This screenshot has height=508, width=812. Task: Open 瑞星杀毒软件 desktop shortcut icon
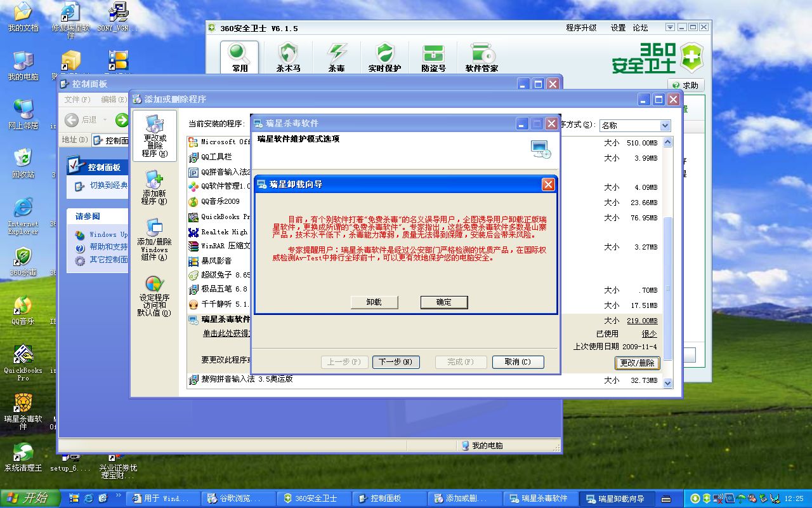click(23, 411)
